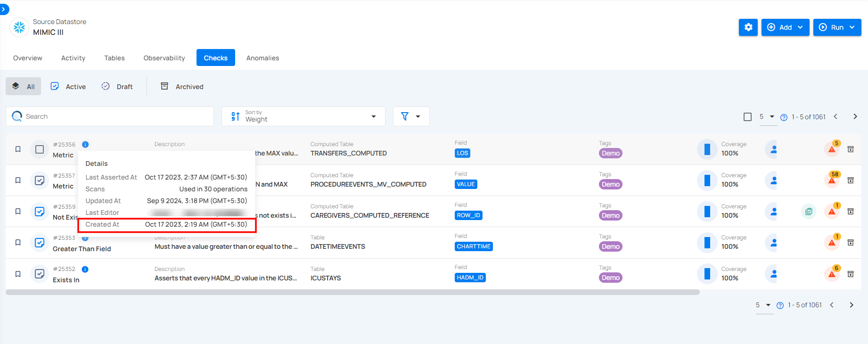Change bottom page size dropdown showing 5
868x344 pixels.
click(x=763, y=305)
